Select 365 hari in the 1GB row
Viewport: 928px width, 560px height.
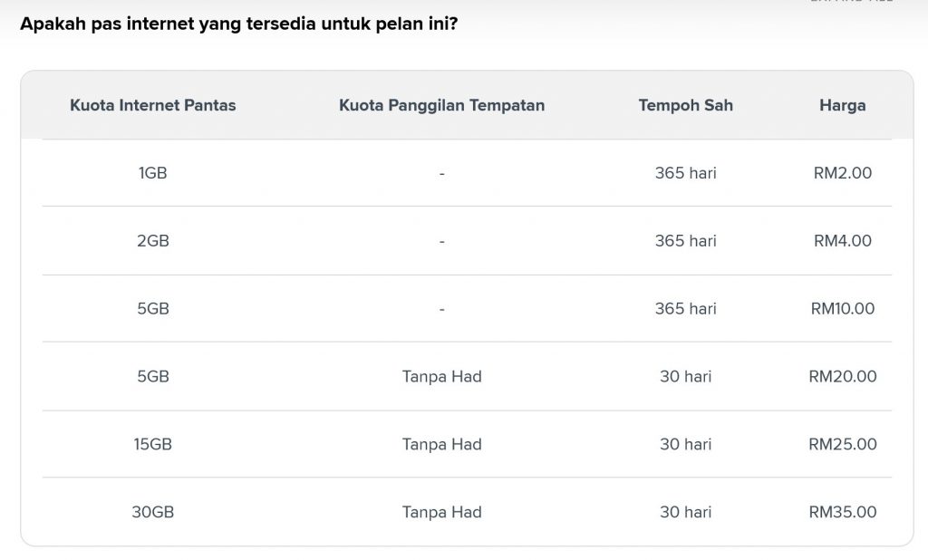pyautogui.click(x=685, y=173)
